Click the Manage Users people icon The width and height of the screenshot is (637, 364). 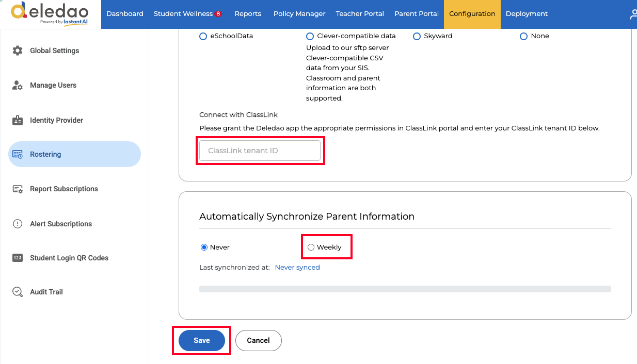(18, 85)
